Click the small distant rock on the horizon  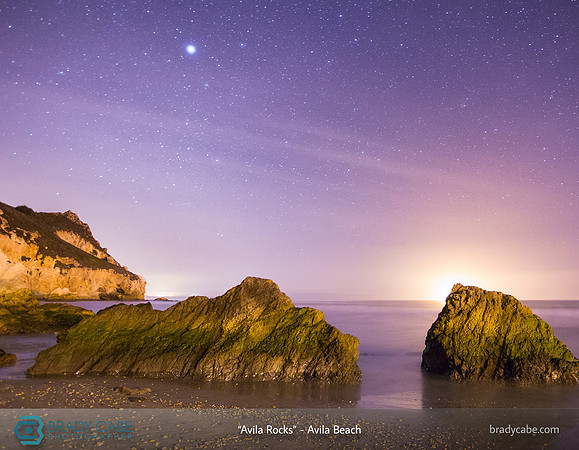point(161,299)
